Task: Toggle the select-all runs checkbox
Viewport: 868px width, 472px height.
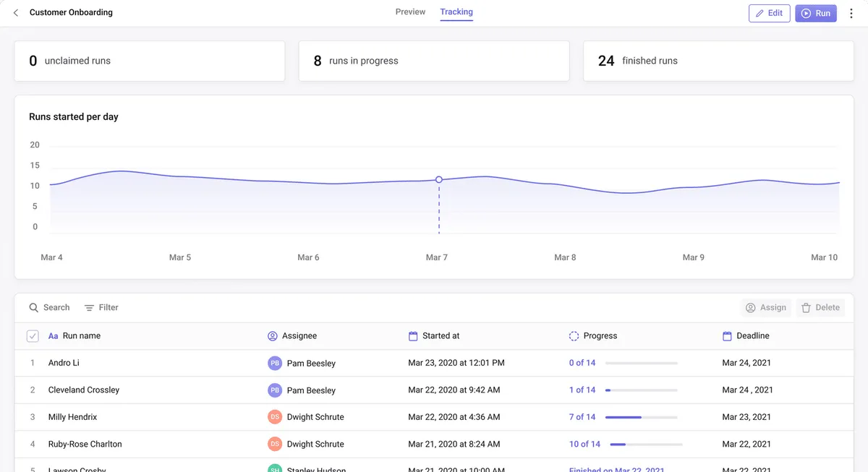Action: 33,336
